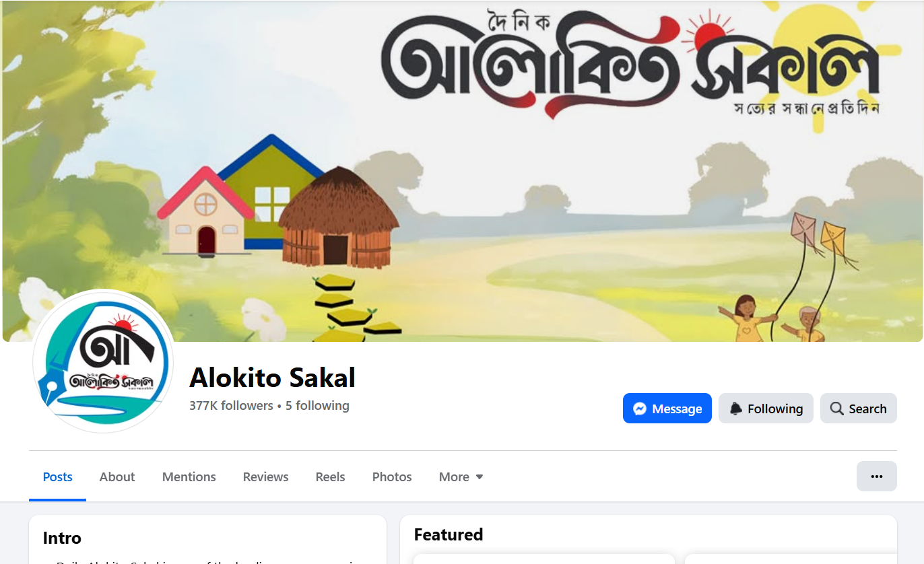Open the 5 following link

pos(317,406)
